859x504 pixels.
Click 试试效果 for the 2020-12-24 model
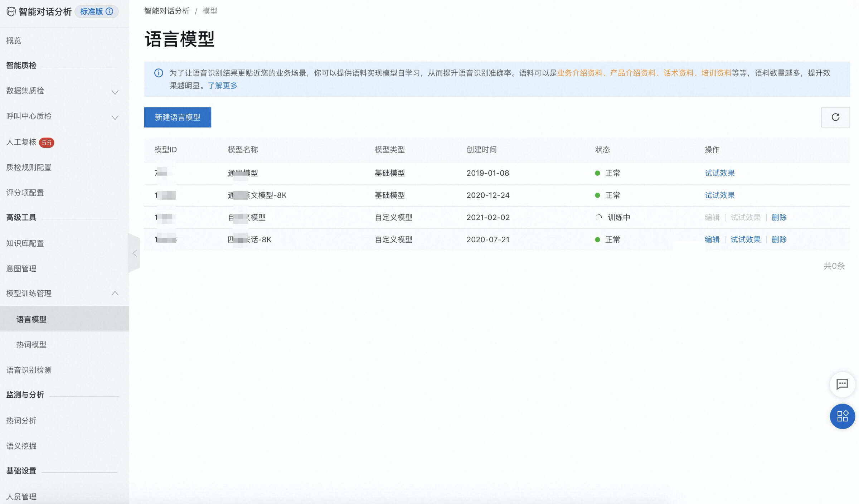(719, 195)
